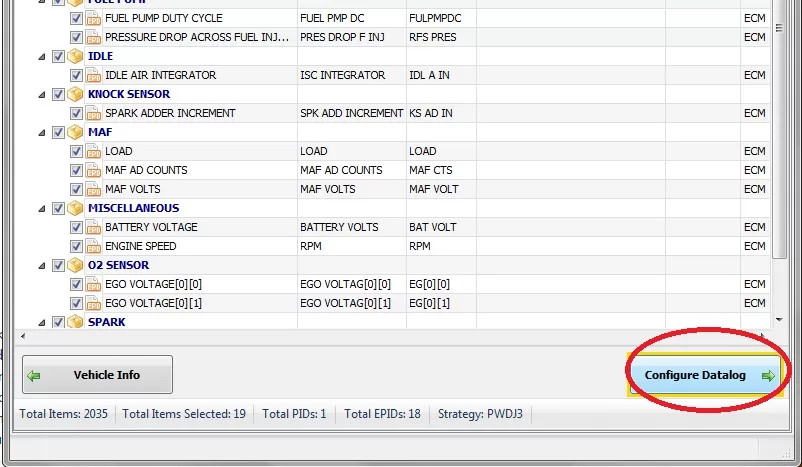Click the MISCELLANEOUS group name

(133, 208)
